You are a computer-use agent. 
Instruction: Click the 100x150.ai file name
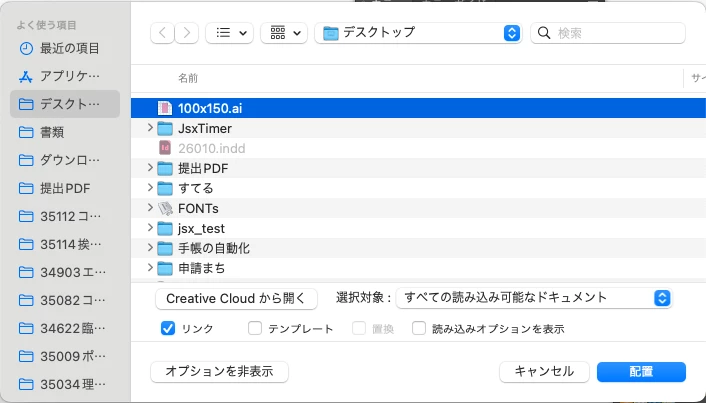coord(210,109)
